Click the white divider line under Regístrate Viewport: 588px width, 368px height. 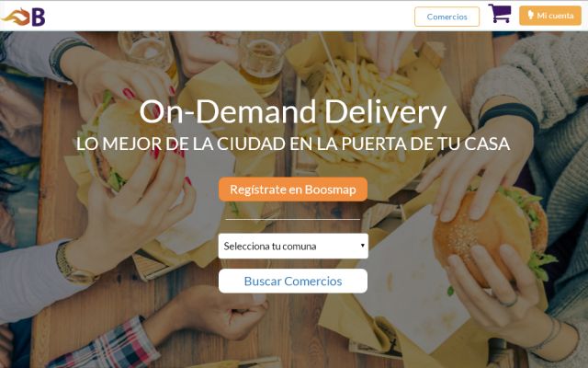tap(293, 219)
